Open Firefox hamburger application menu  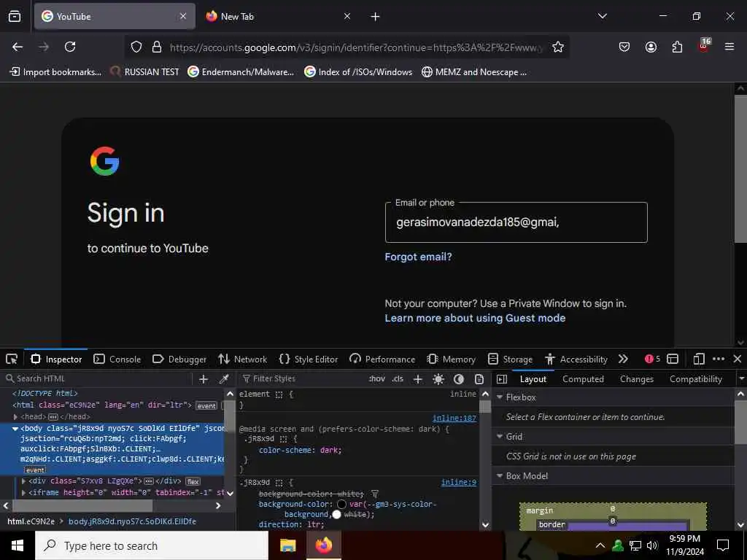(x=729, y=47)
